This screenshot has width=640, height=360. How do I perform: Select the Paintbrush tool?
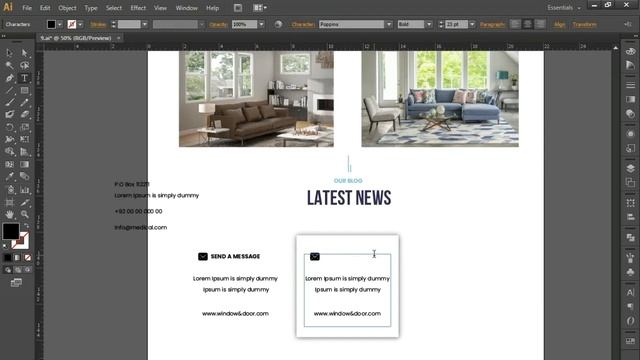tap(9, 102)
